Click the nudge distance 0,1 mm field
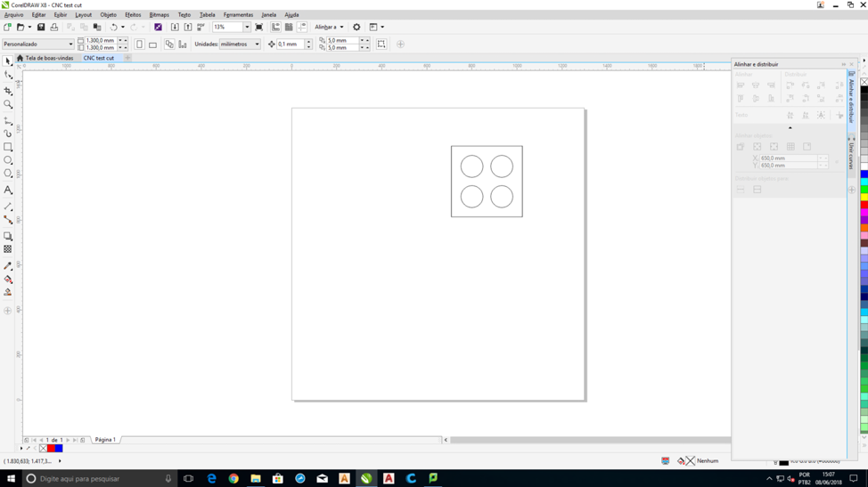 291,44
